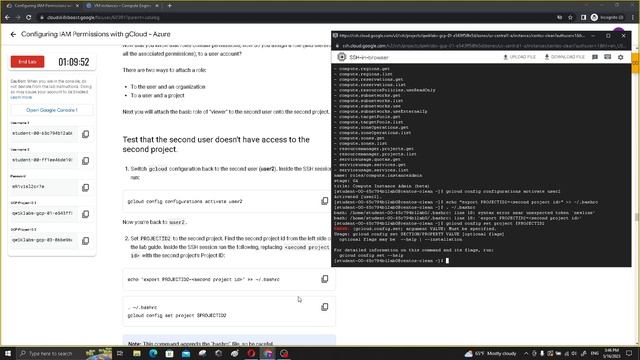Click the red End Lab button

[27, 62]
